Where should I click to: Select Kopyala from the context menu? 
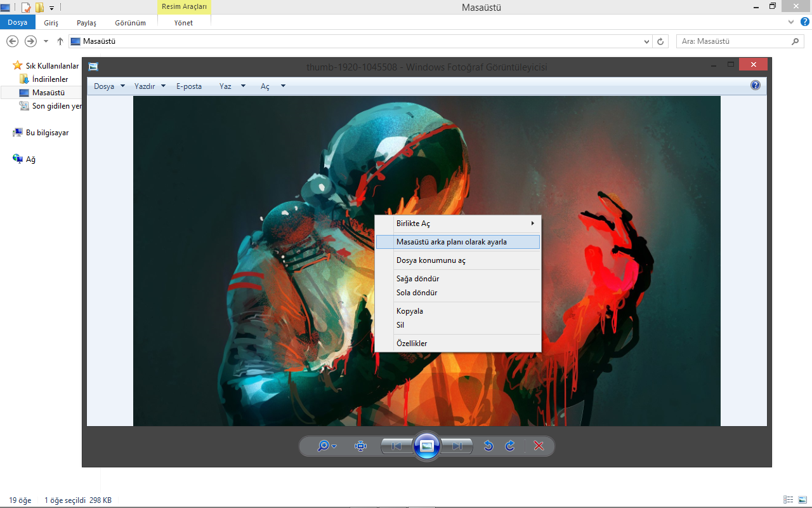coord(457,311)
